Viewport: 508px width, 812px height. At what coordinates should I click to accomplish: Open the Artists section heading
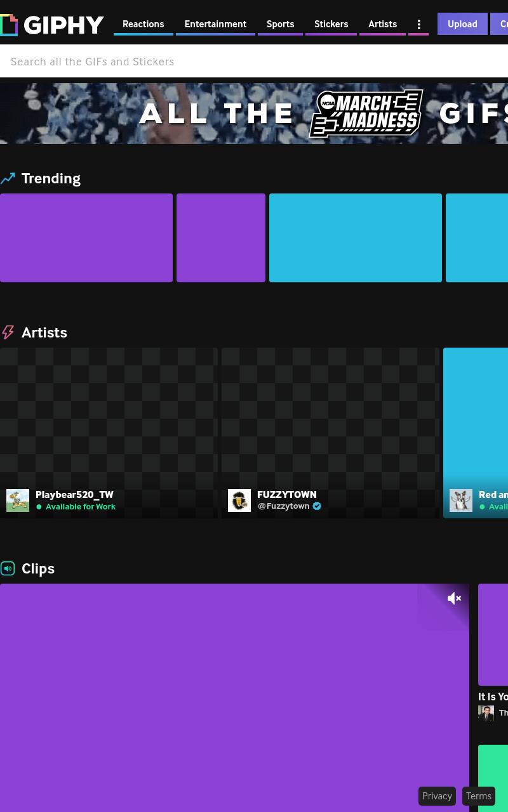pos(44,332)
